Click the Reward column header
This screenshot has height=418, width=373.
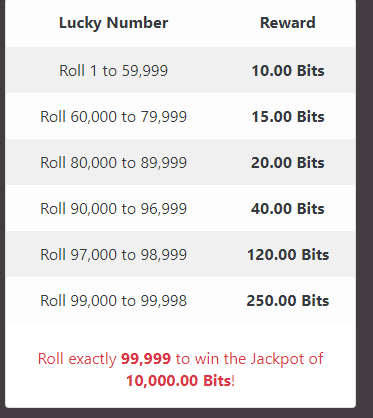click(288, 23)
